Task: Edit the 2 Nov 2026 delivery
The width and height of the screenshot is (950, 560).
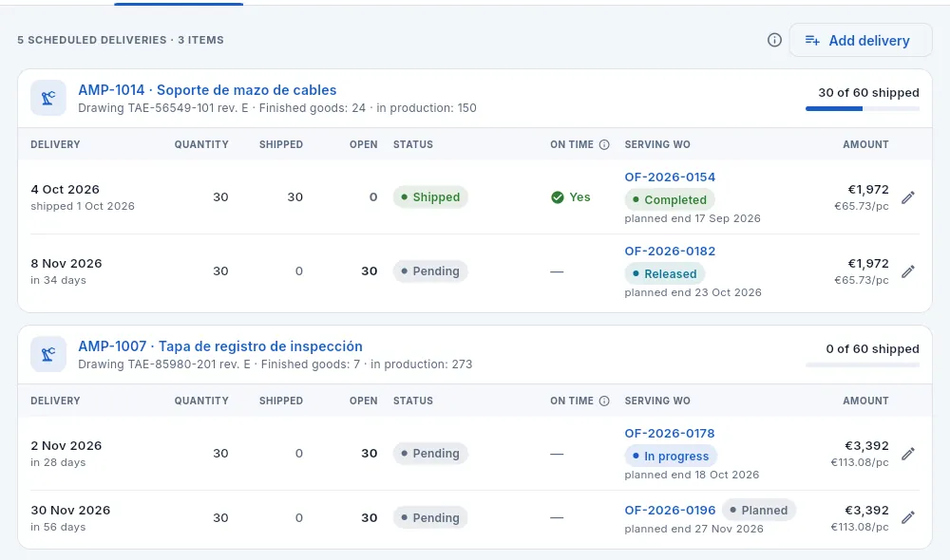Action: pyautogui.click(x=907, y=454)
